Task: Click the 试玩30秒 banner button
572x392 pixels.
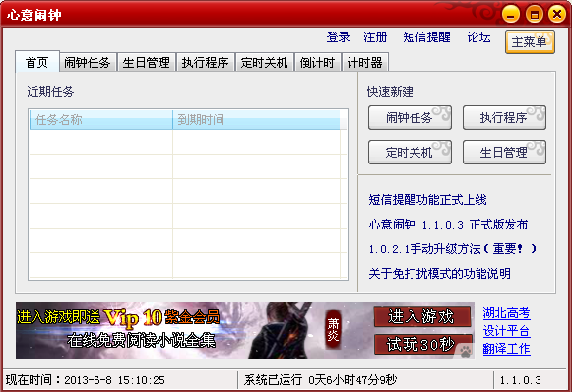Action: click(x=422, y=344)
